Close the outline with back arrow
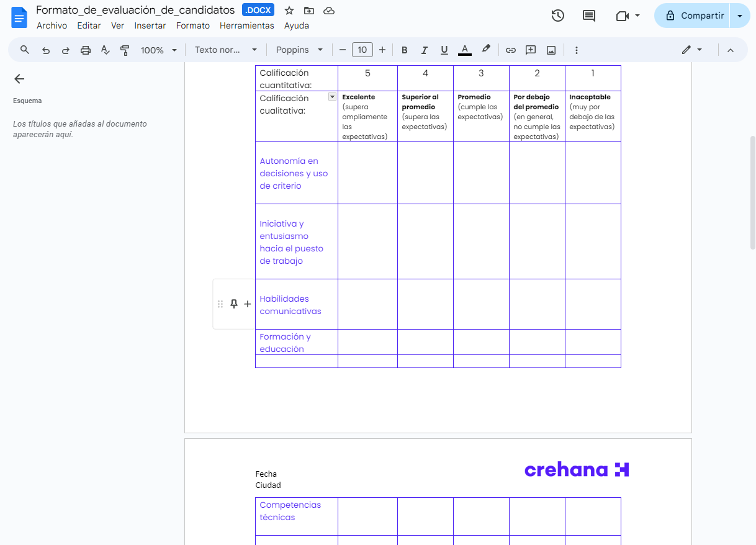This screenshot has width=756, height=545. pos(19,79)
